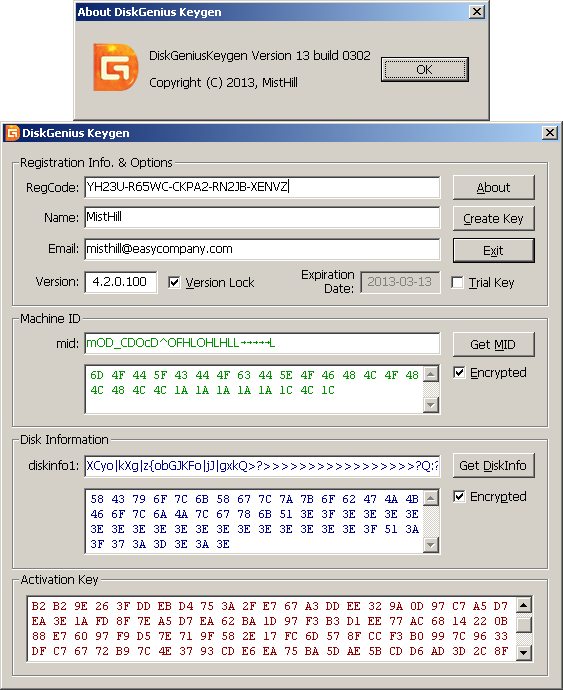Click the diskinfo1 text field
563x690 pixels.
262,466
